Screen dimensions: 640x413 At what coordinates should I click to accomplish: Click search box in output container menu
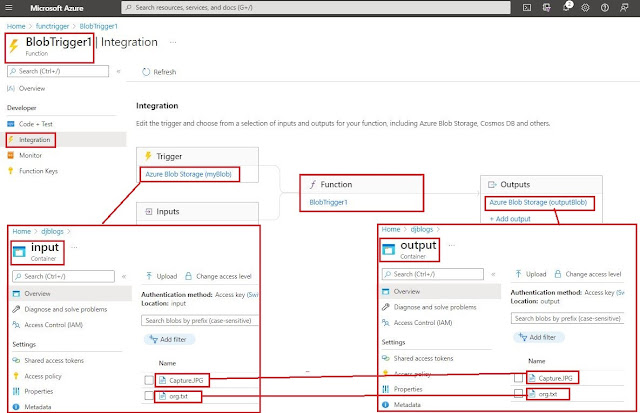[433, 274]
